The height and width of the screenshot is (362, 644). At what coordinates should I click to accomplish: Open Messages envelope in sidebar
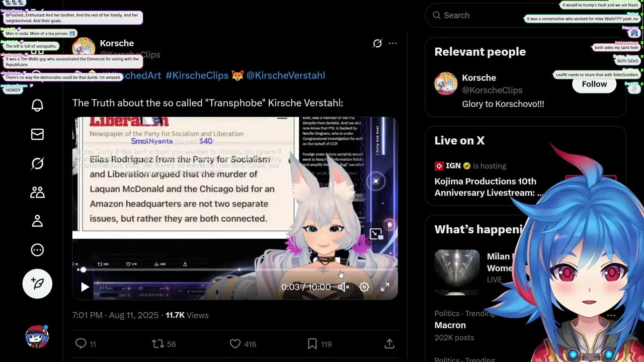[x=37, y=134]
